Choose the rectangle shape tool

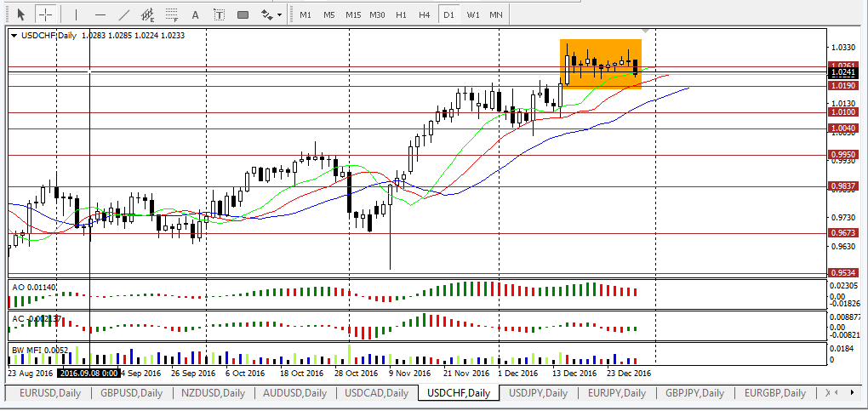[x=243, y=14]
